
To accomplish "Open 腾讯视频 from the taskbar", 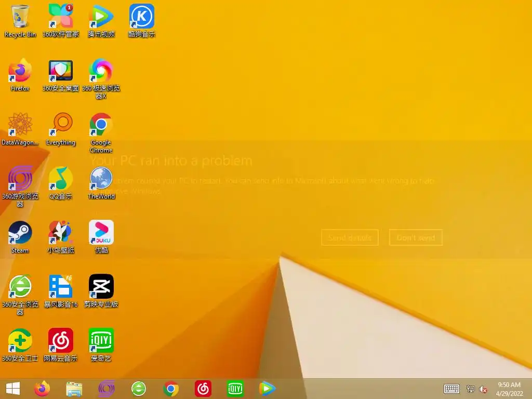I will pyautogui.click(x=268, y=389).
